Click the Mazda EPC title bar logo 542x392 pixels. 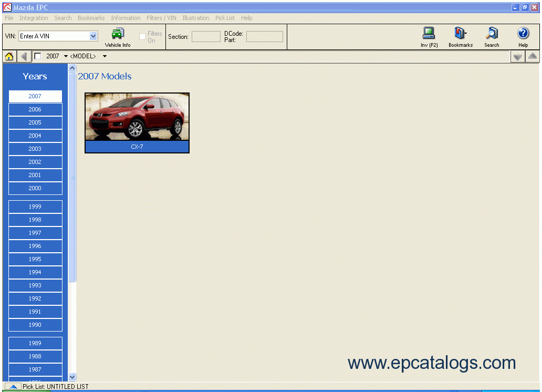pyautogui.click(x=7, y=7)
